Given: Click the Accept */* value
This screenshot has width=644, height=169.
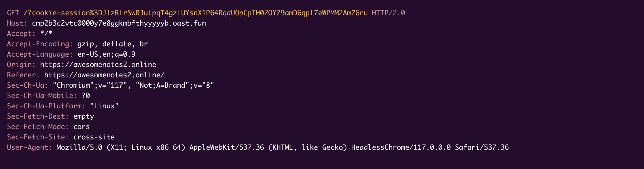Looking at the screenshot, I should point(46,34).
